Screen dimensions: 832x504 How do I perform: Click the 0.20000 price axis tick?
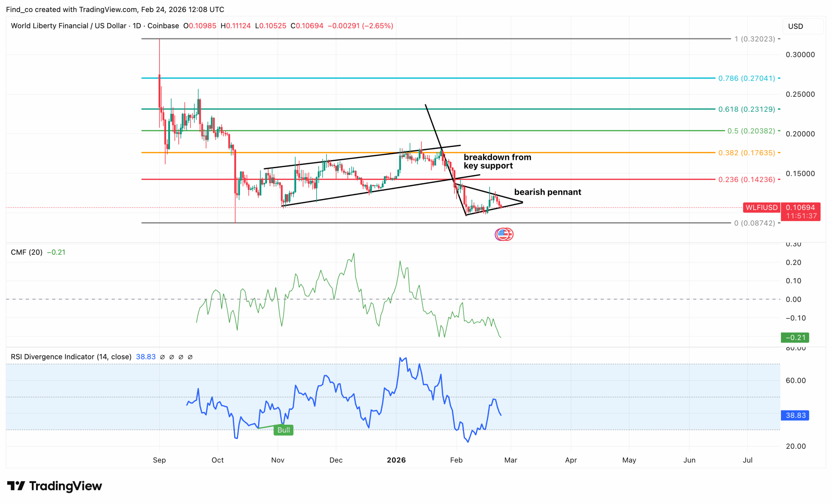pos(800,134)
